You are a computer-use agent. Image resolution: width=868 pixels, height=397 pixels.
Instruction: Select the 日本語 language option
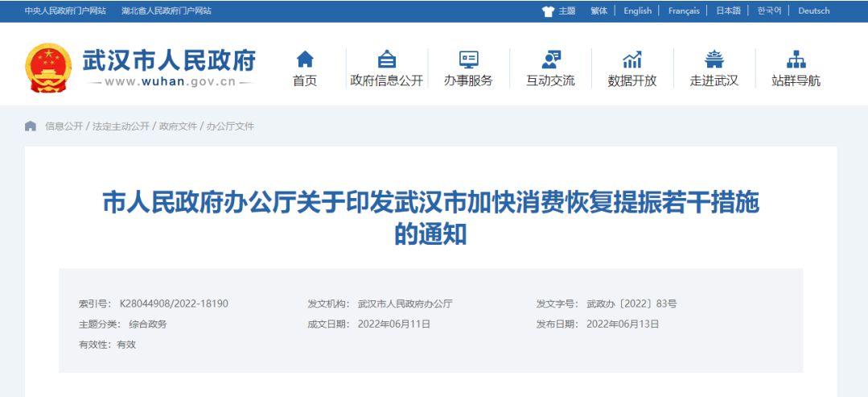click(728, 11)
